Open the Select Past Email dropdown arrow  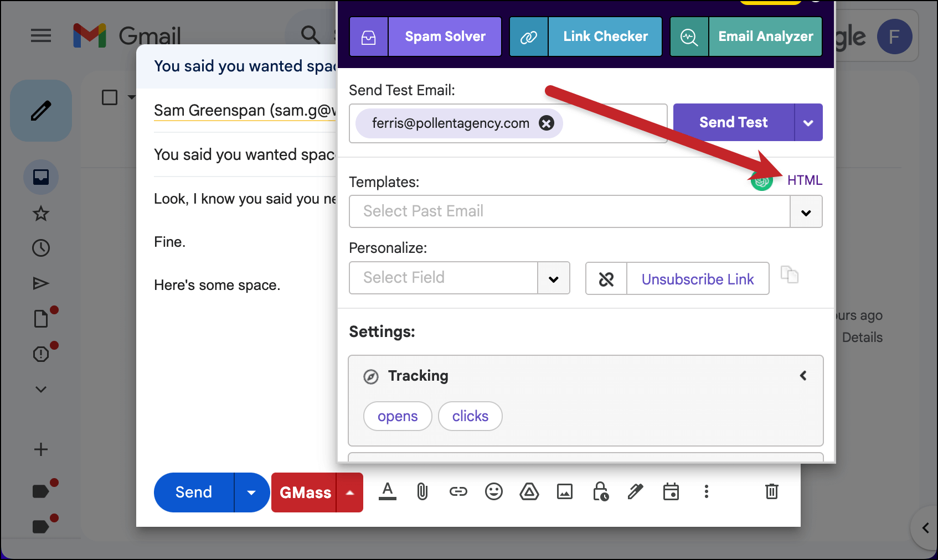(x=806, y=211)
